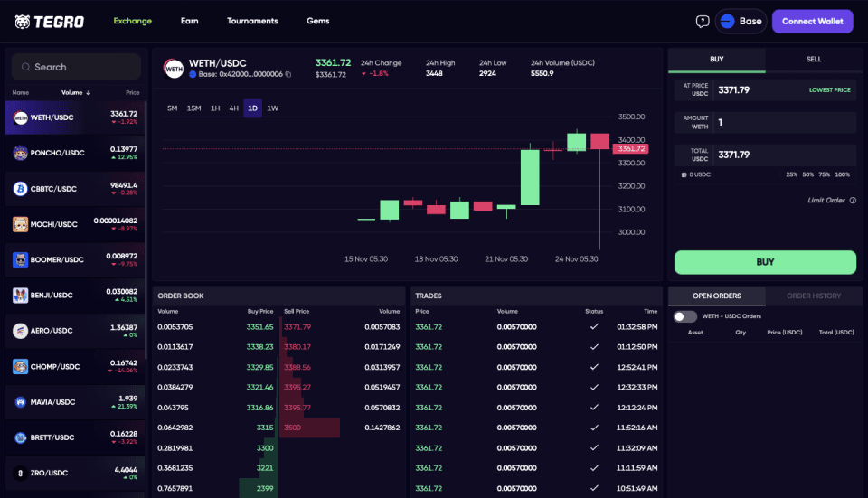
Task: Click the CHOMP token icon
Action: point(21,366)
